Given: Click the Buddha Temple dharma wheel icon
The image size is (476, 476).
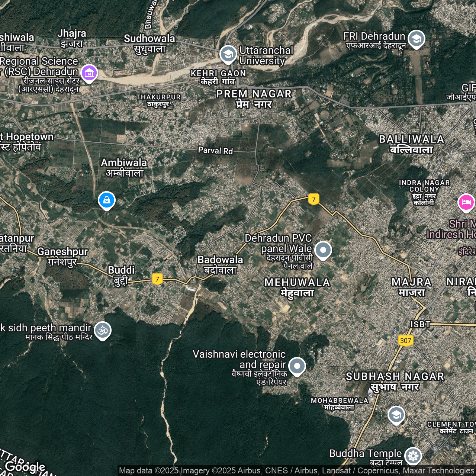Looking at the screenshot, I should pyautogui.click(x=413, y=456).
